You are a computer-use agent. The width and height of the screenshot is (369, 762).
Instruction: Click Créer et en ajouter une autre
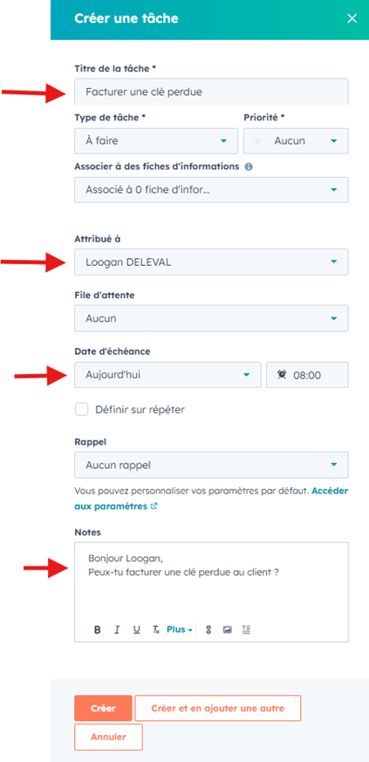[218, 708]
